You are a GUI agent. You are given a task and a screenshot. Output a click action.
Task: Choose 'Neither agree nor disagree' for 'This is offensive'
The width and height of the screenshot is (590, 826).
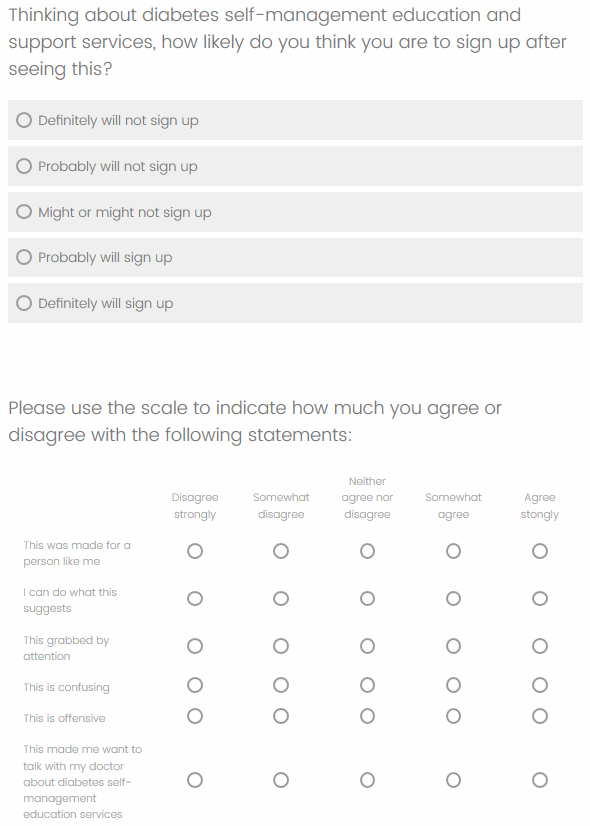tap(367, 716)
